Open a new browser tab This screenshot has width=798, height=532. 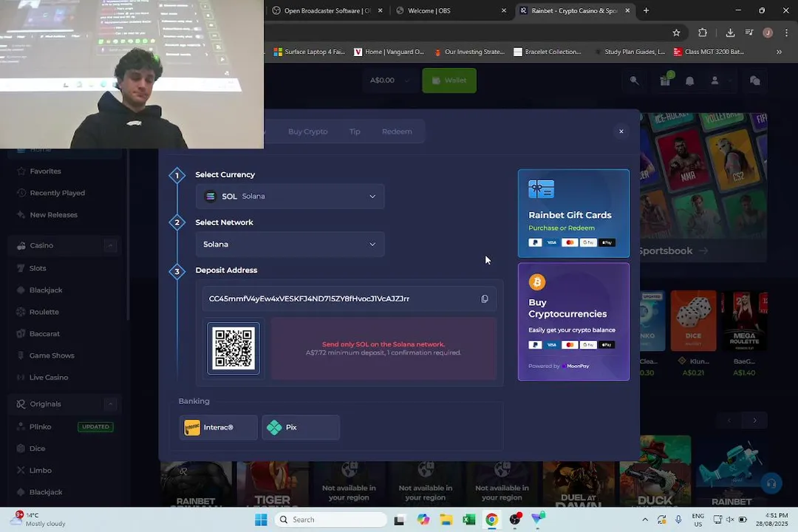[x=646, y=10]
